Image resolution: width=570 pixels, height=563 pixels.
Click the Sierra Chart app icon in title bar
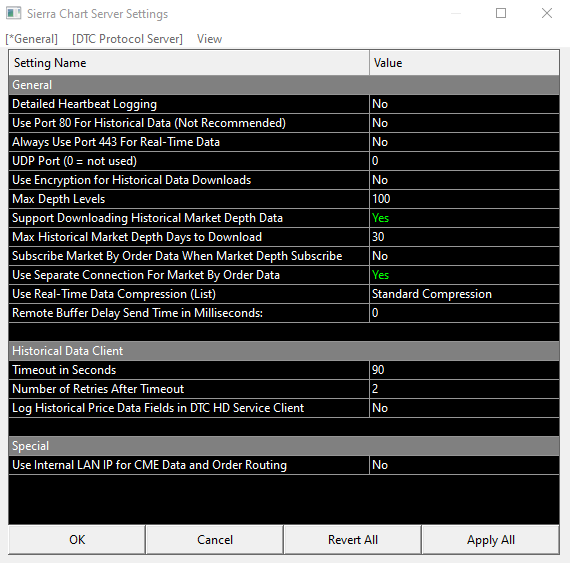point(13,13)
